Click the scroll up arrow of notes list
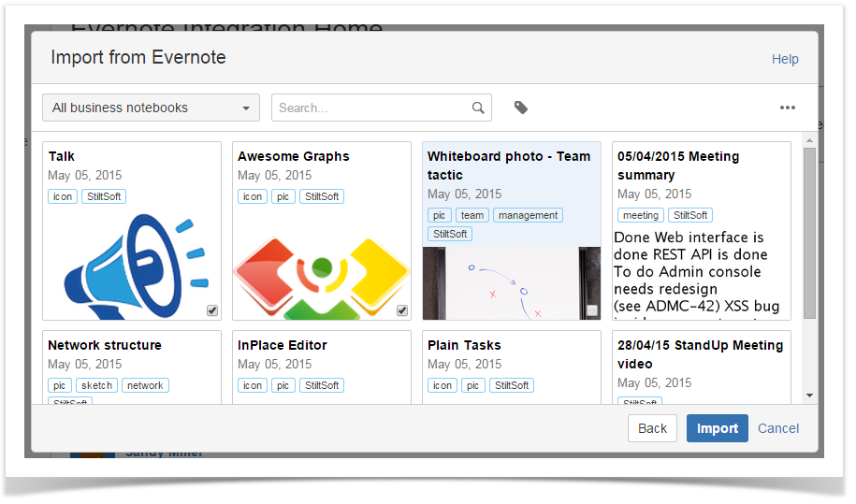856x504 pixels. tap(809, 140)
